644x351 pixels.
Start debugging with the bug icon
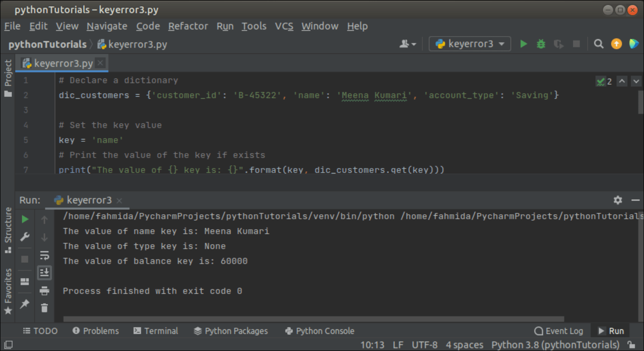pos(541,44)
